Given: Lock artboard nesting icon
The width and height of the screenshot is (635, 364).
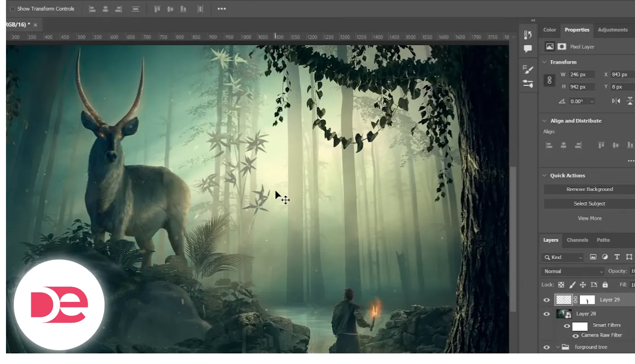Looking at the screenshot, I should [x=594, y=285].
